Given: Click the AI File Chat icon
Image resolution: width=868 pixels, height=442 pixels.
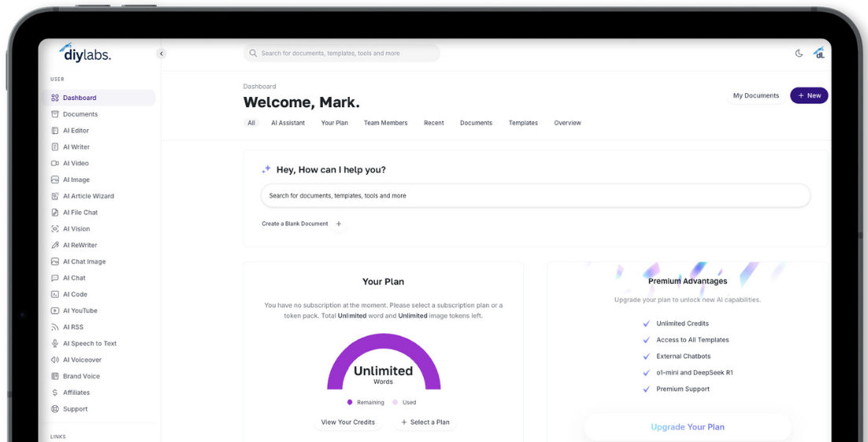Looking at the screenshot, I should click(x=55, y=212).
